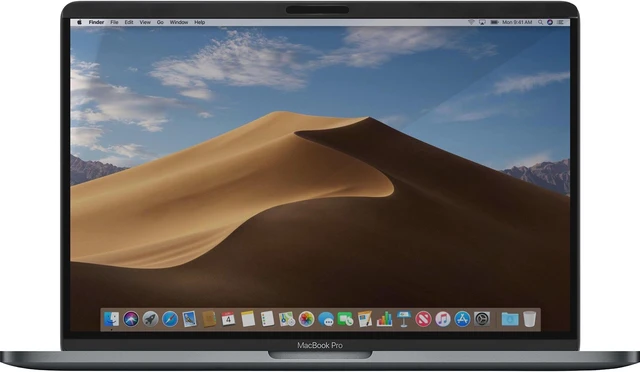Image resolution: width=640 pixels, height=372 pixels.
Task: Launch Safari compass icon in Dock
Action: click(170, 319)
